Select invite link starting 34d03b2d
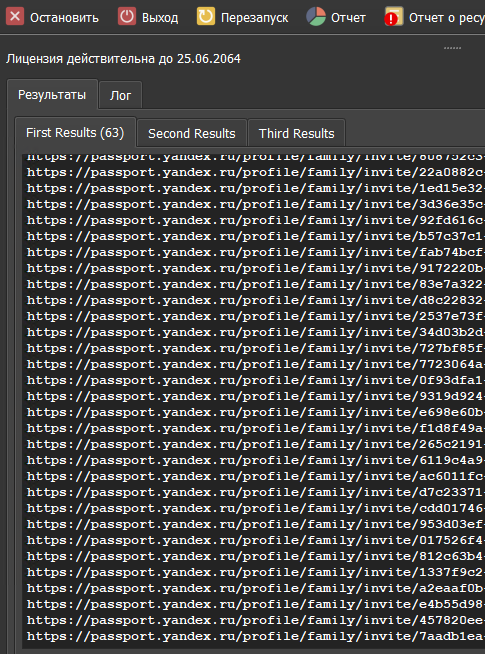Screen dimensions: 485x654 click(x=256, y=332)
